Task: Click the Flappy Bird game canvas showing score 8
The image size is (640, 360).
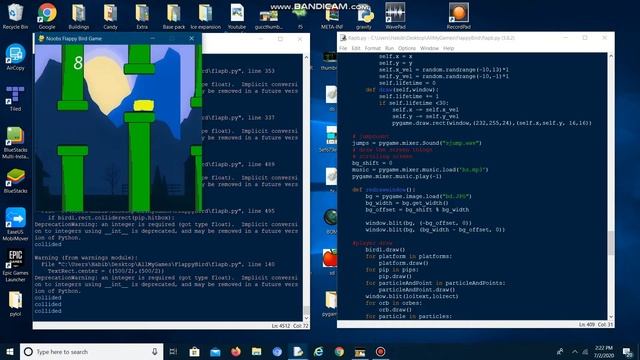Action: click(x=118, y=128)
